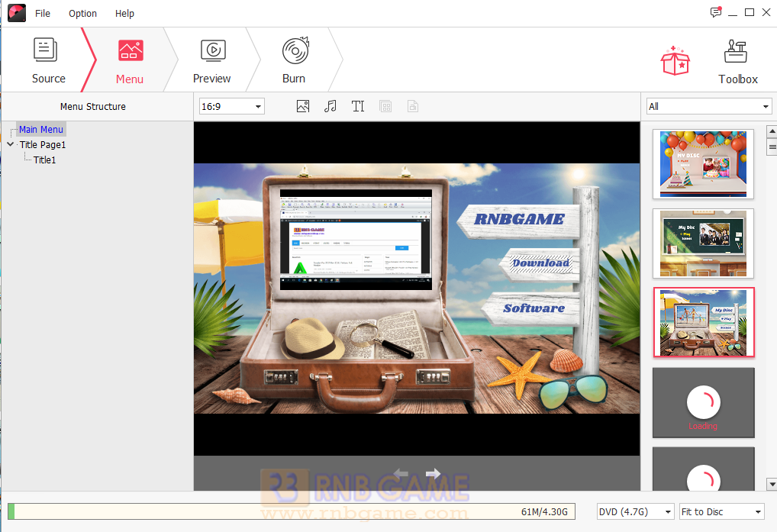Click the RNBGAME title text on the signpost

[x=519, y=219]
